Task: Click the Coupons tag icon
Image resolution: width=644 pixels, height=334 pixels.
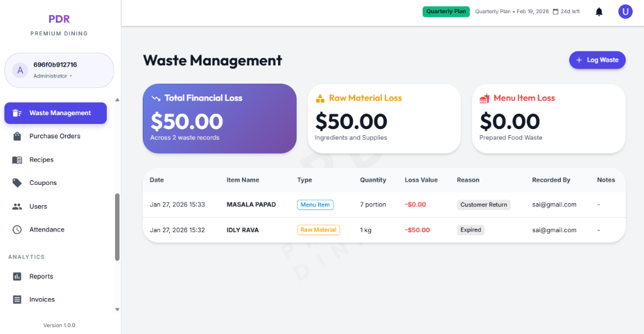Action: tap(17, 183)
